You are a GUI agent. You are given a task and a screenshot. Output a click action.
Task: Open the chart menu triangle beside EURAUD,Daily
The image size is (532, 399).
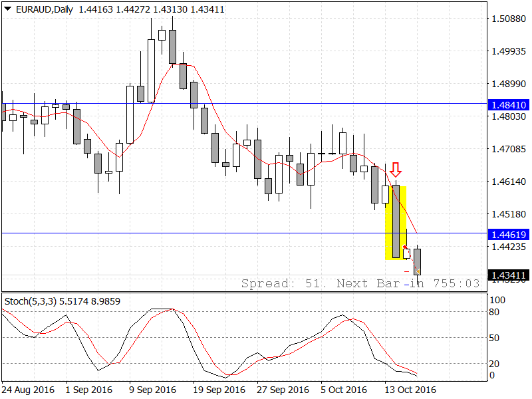7,9
